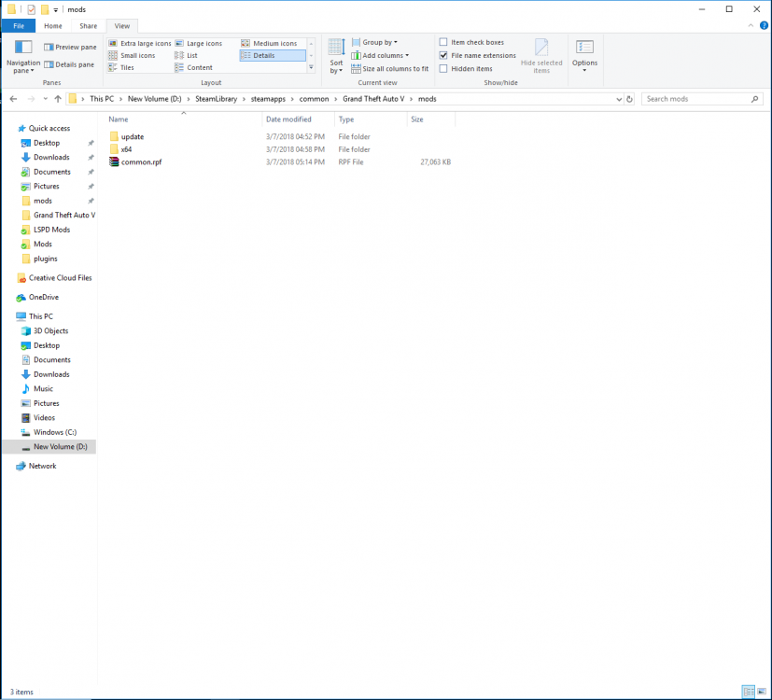Toggle the Preview pane
This screenshot has height=700, width=772.
70,48
